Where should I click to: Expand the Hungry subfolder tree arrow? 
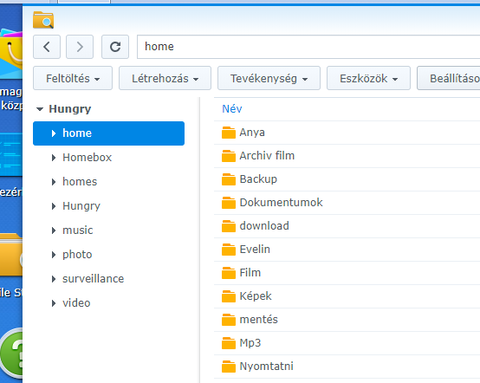54,206
